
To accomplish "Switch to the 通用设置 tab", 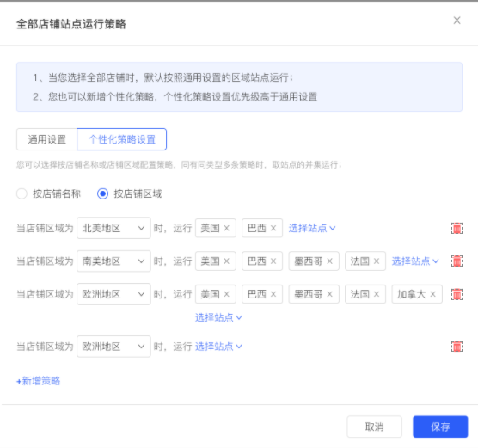I will pyautogui.click(x=46, y=139).
